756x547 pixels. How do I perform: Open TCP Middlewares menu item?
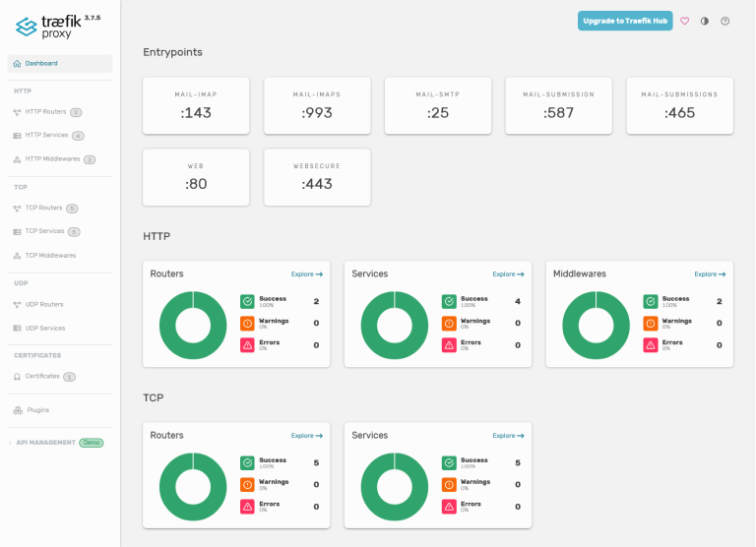[x=60, y=256]
